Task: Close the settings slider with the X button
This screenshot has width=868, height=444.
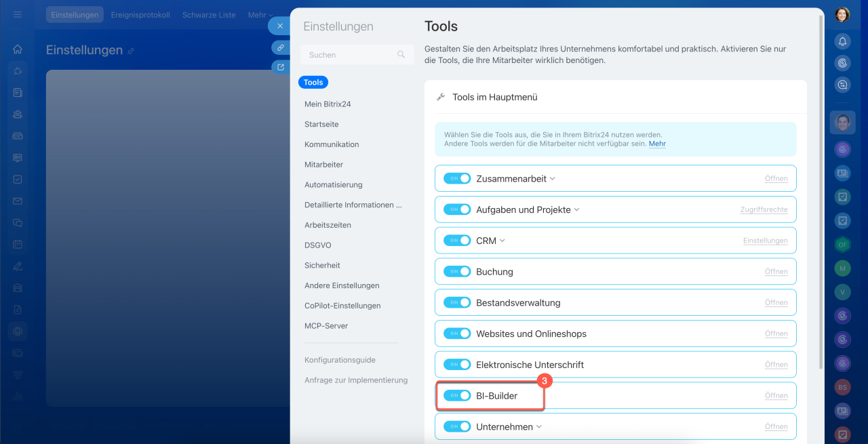Action: (280, 26)
